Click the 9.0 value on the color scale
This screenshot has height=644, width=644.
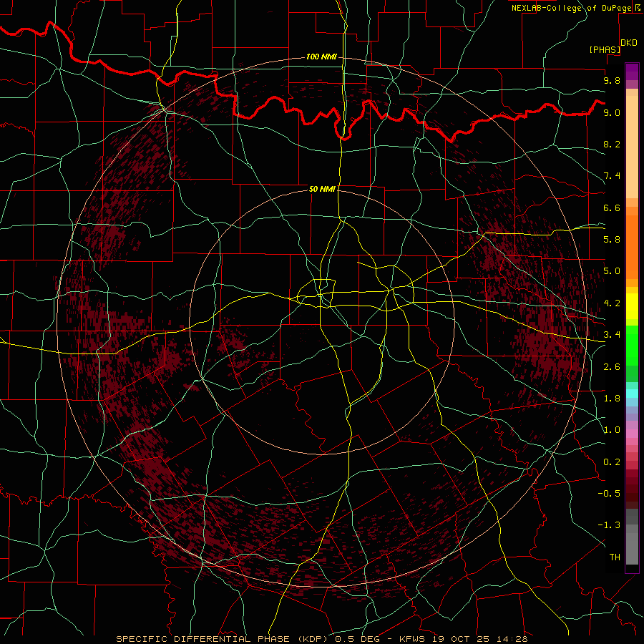[x=612, y=112]
